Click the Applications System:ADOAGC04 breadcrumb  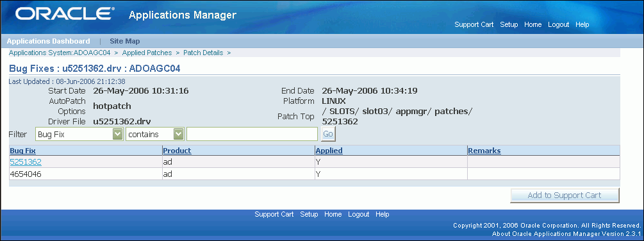pos(60,53)
